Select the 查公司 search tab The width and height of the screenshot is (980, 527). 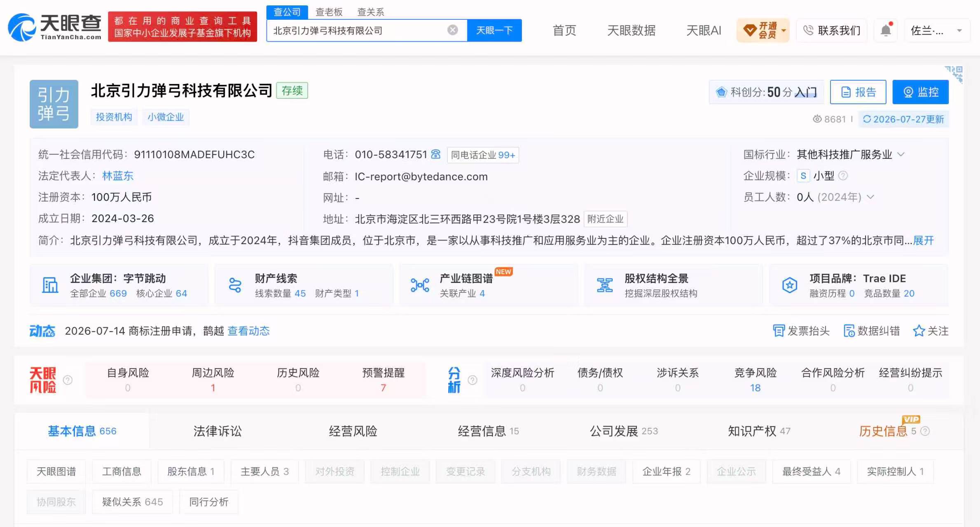pos(287,12)
